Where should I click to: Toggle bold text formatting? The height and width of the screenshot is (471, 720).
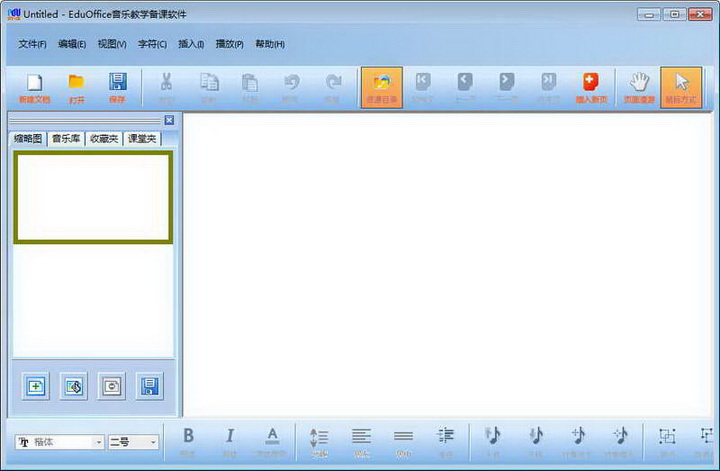pyautogui.click(x=188, y=440)
